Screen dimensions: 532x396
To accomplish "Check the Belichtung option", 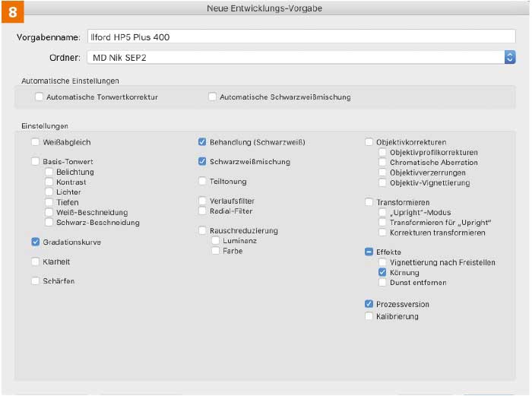I will point(49,173).
